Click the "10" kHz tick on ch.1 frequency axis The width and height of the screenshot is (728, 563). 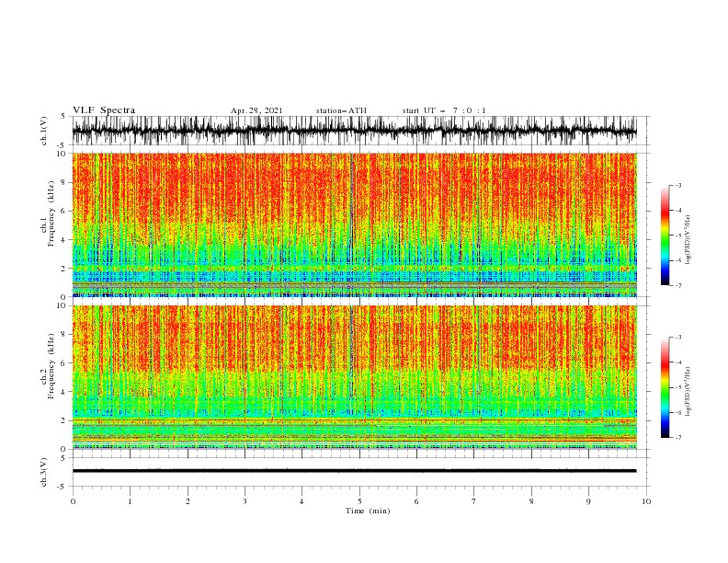coord(63,154)
